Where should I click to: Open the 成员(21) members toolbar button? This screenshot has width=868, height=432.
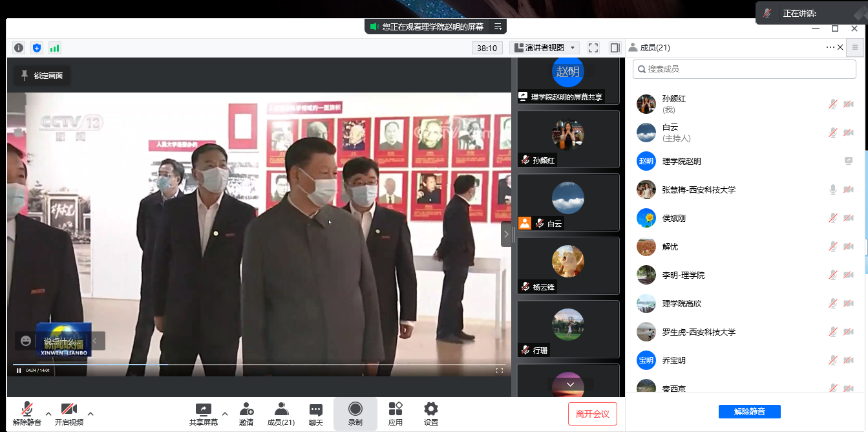click(x=281, y=414)
